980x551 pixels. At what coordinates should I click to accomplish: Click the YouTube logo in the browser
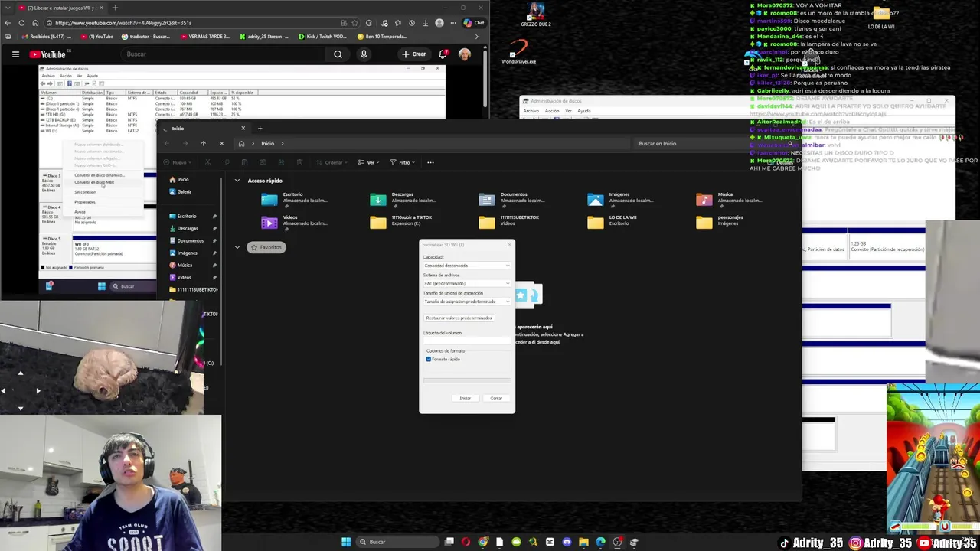pos(47,54)
